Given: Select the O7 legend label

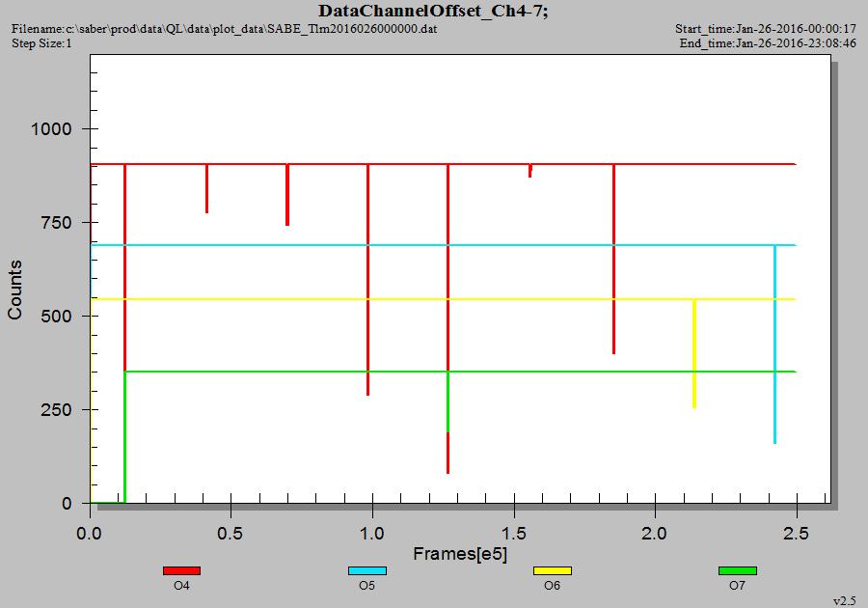Looking at the screenshot, I should tap(738, 585).
